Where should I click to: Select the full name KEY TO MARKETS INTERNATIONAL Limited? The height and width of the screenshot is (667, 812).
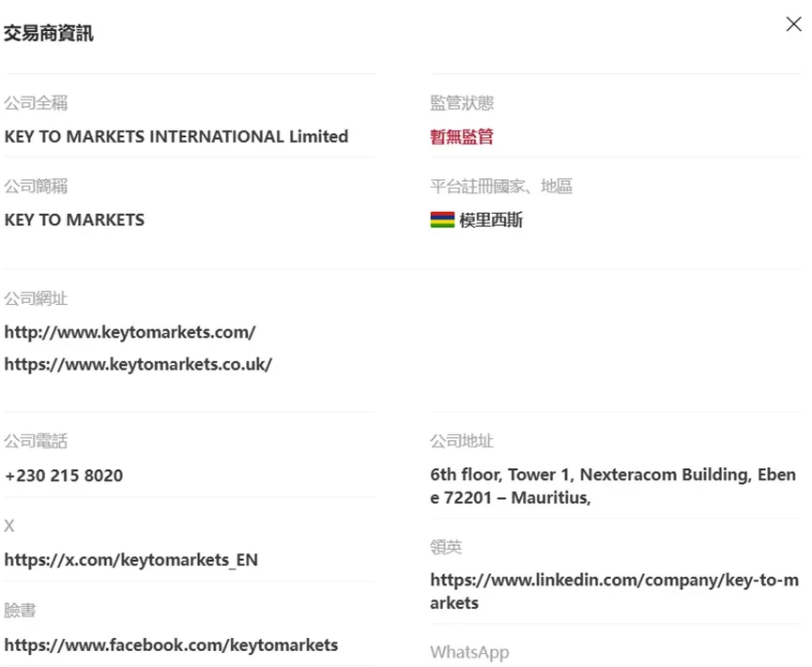[x=176, y=137]
